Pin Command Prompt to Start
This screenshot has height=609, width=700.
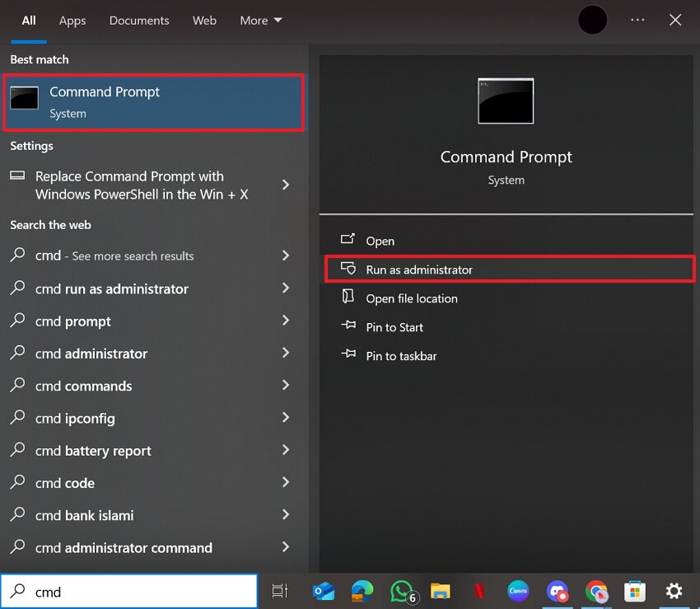click(x=394, y=327)
